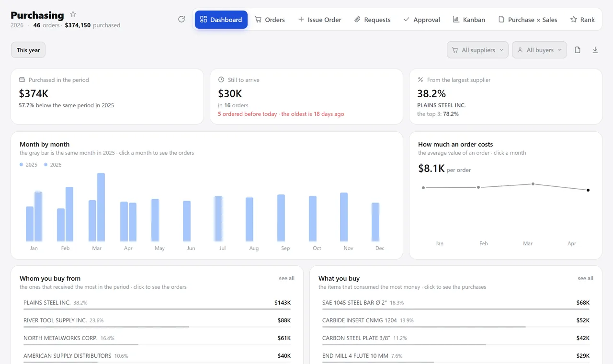Click the Feb 2026 bar in monthly chart
Image resolution: width=613 pixels, height=364 pixels.
tap(69, 214)
